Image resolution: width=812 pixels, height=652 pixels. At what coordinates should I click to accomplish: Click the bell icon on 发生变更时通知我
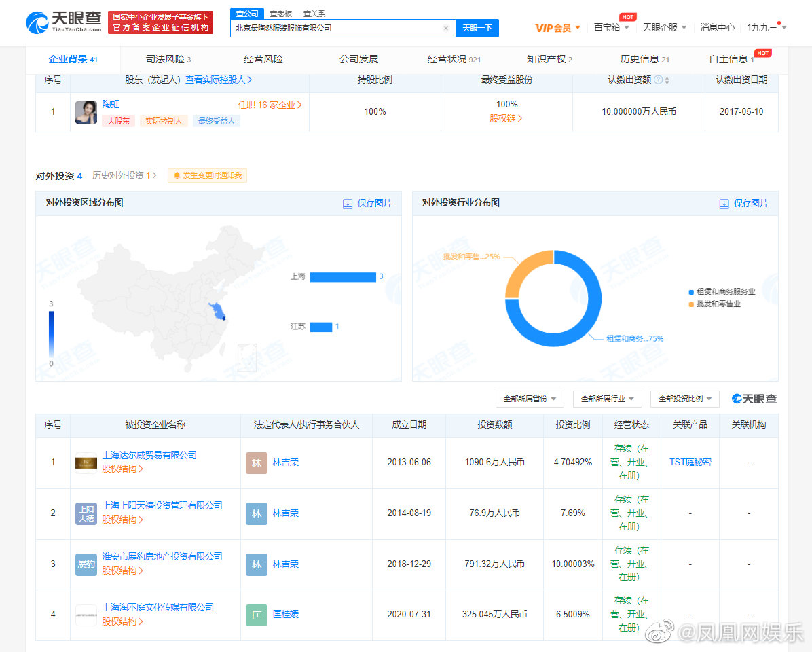(176, 175)
